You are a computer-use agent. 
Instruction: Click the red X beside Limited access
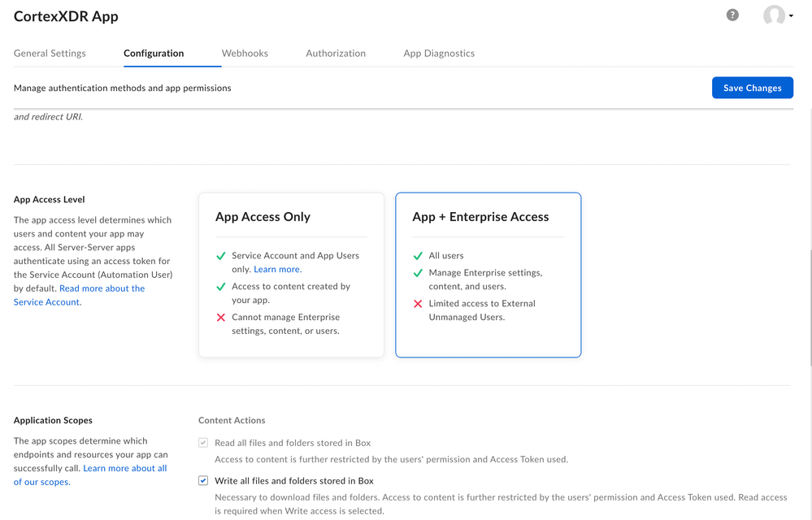click(x=418, y=304)
